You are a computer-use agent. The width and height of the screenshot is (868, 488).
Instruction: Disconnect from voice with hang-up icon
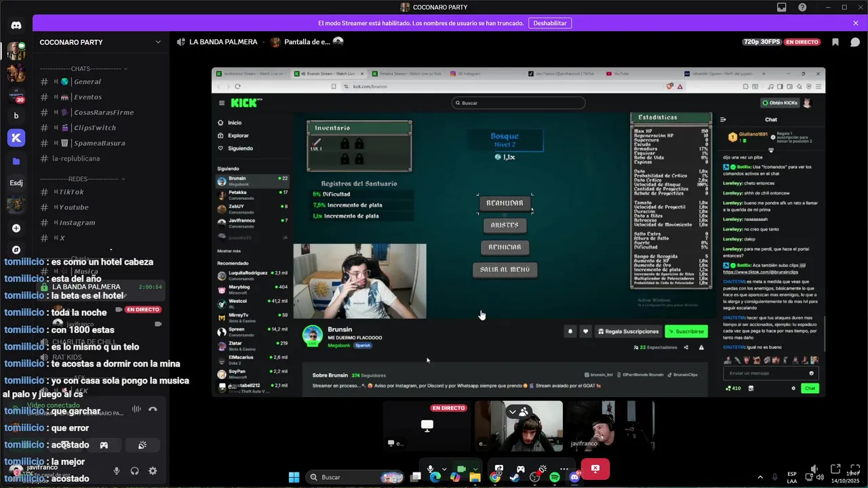tap(153, 409)
